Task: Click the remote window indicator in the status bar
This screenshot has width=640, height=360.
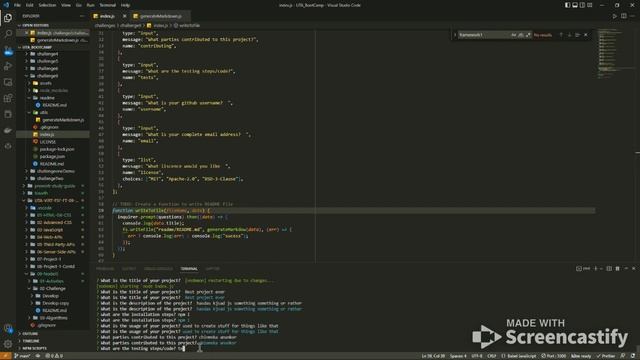Action: coord(6,356)
